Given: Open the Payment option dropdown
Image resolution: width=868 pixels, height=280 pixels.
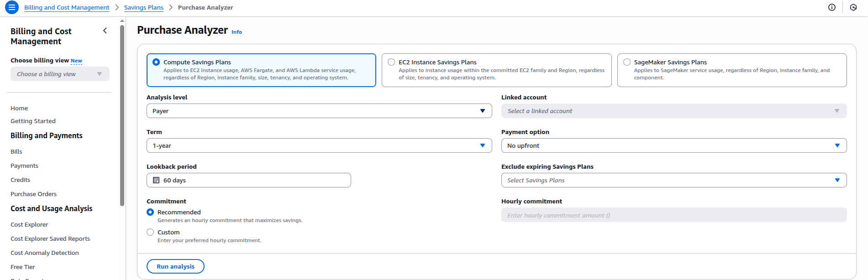Looking at the screenshot, I should tap(673, 145).
